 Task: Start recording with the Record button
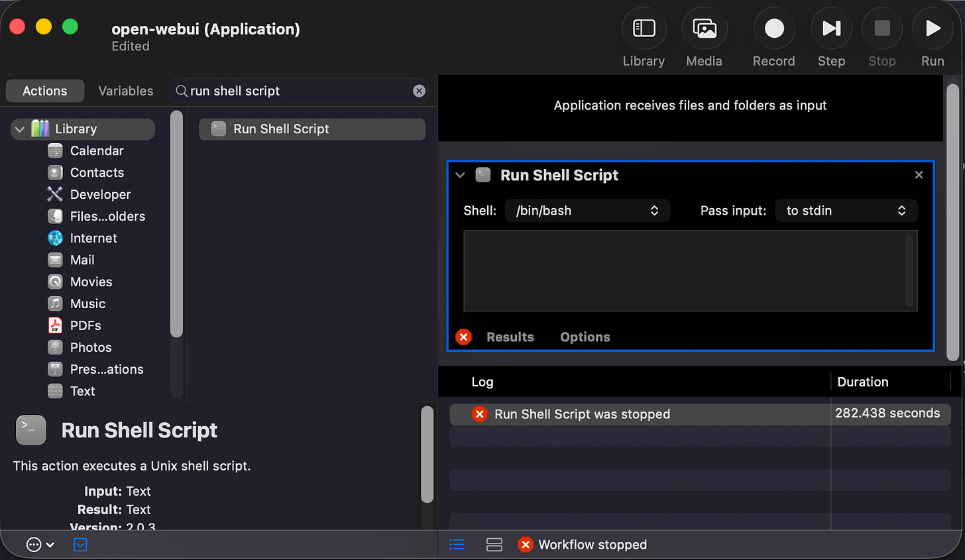[774, 28]
